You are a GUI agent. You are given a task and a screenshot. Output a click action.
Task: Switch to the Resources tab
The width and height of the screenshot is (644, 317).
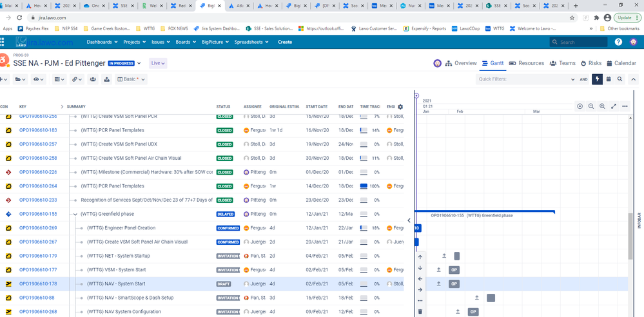point(527,63)
